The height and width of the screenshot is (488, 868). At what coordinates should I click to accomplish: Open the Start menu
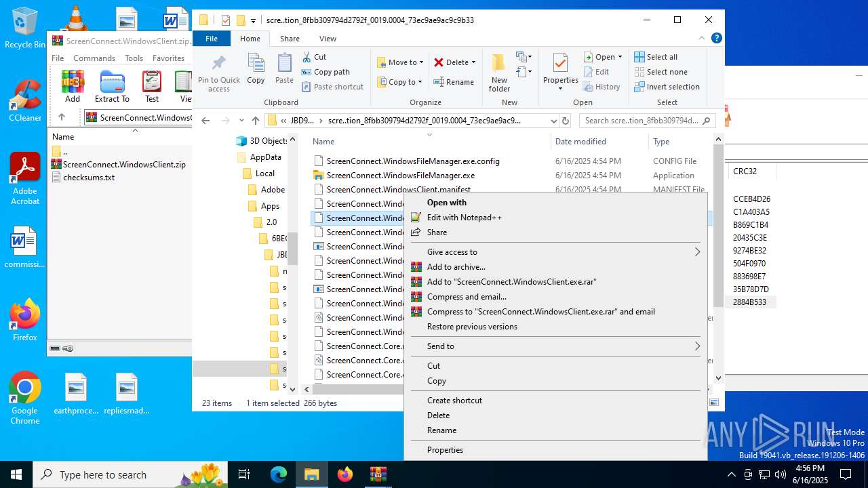[16, 474]
